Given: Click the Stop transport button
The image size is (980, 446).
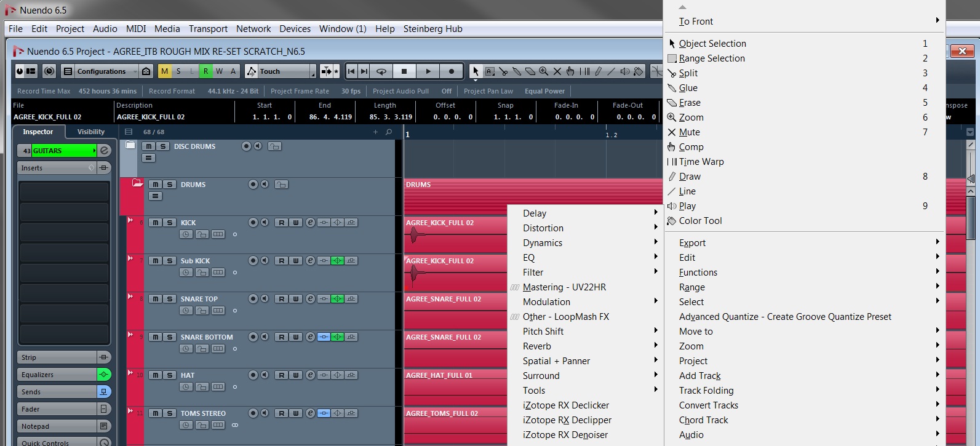Looking at the screenshot, I should point(404,71).
